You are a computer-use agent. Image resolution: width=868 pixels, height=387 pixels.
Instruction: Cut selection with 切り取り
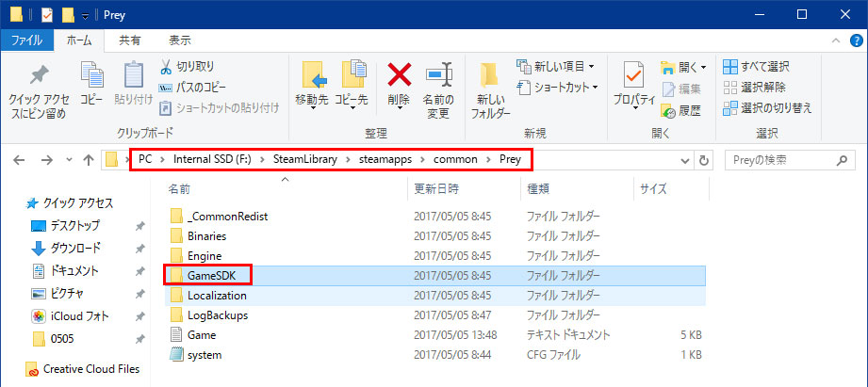click(188, 67)
